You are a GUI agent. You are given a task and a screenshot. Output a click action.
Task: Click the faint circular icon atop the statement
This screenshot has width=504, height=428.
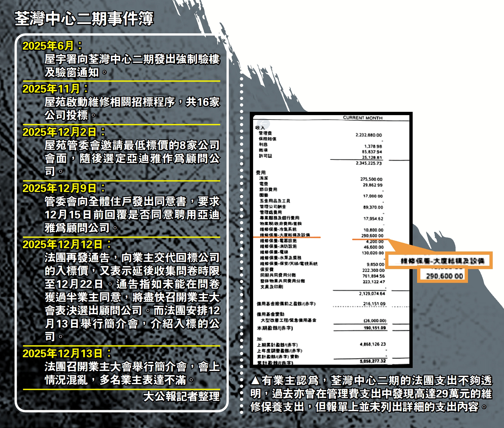[264, 123]
